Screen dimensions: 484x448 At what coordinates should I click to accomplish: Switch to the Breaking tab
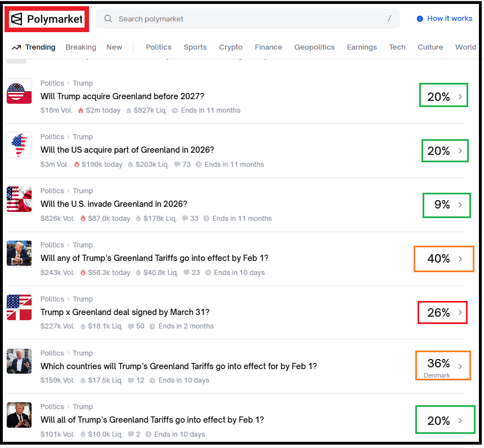[81, 47]
